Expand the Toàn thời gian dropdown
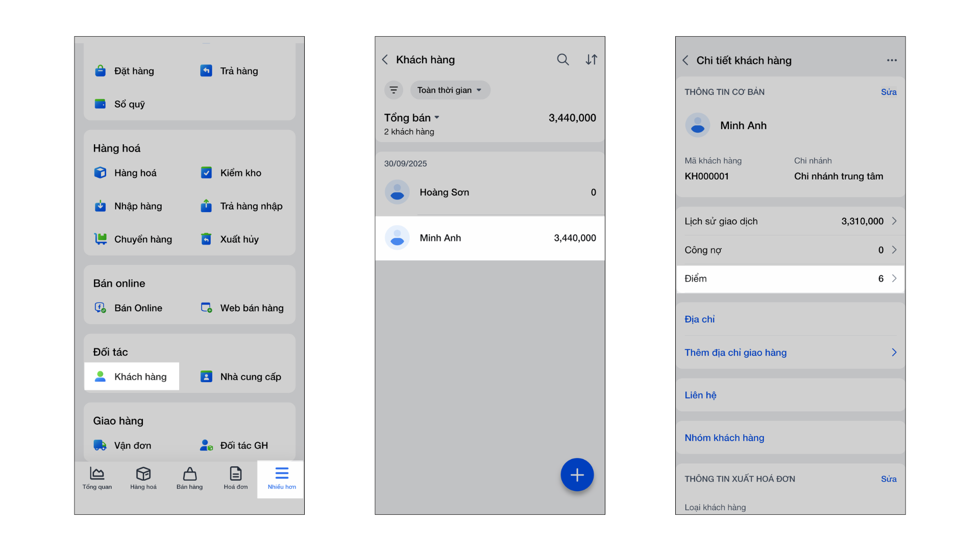Screen dimensions: 980x551 click(x=450, y=90)
